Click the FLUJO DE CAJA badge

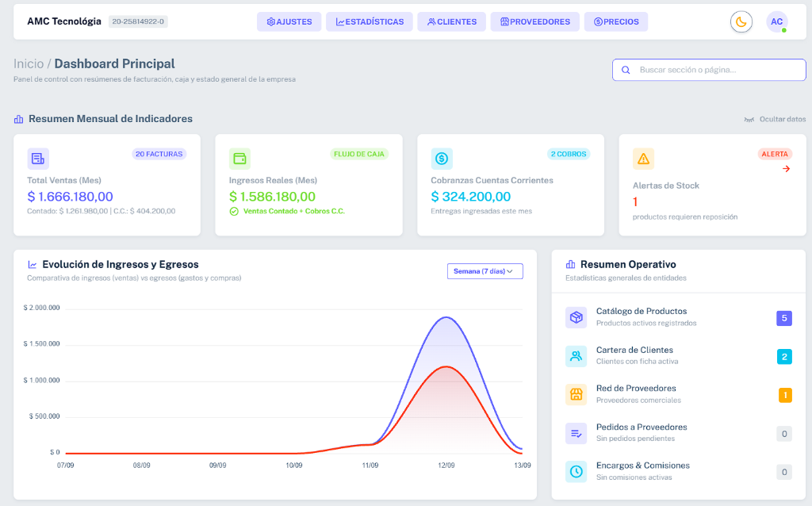click(359, 154)
